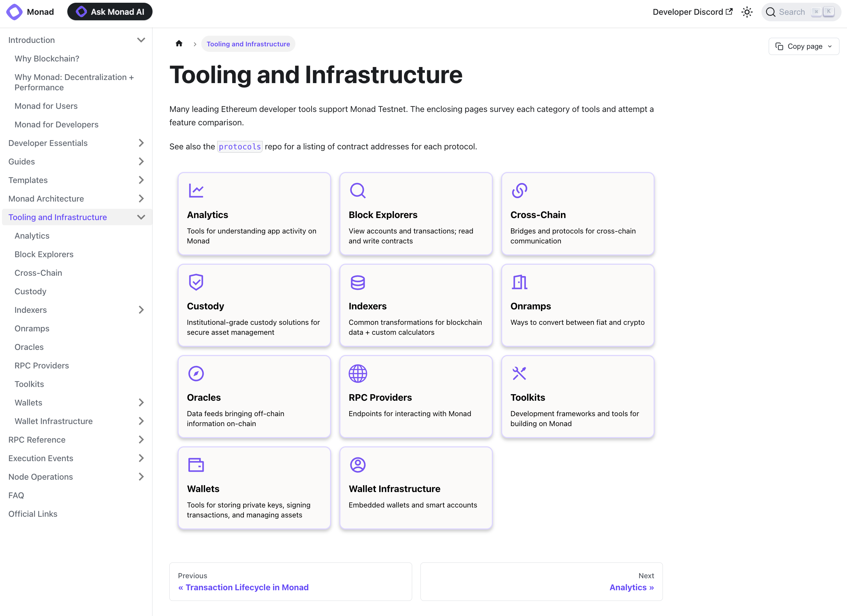Click the Wallet Infrastructure user icon
Image resolution: width=847 pixels, height=616 pixels.
[358, 465]
